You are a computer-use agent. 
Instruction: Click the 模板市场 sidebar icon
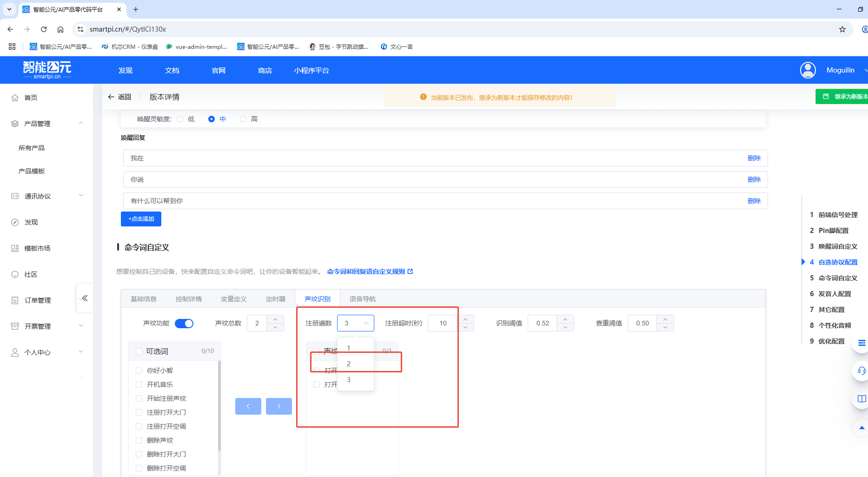(x=14, y=248)
